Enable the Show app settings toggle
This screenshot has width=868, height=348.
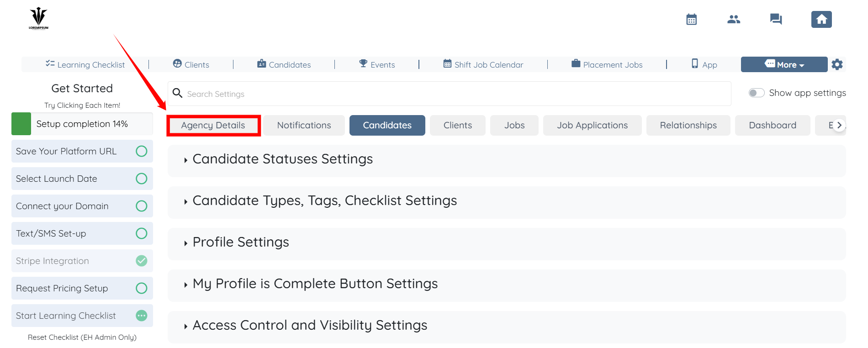757,93
